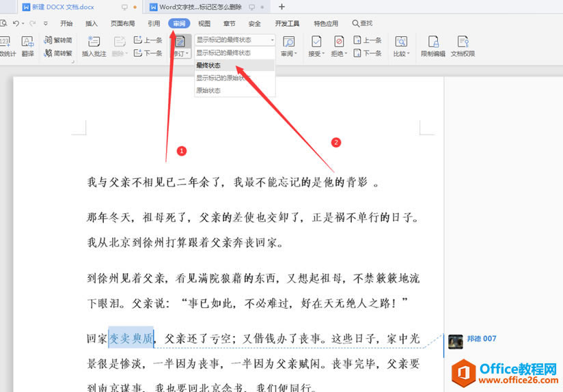
Task: Open the 页面布局 ribbon tab
Action: 123,23
